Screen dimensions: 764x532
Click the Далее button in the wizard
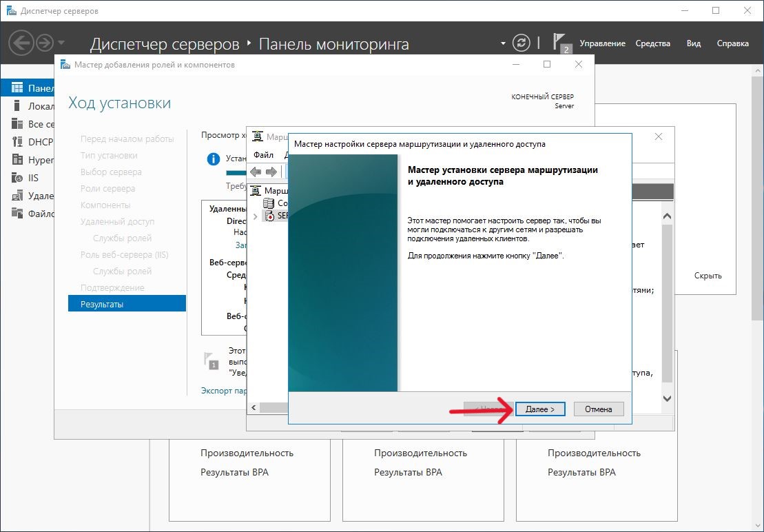coord(540,409)
